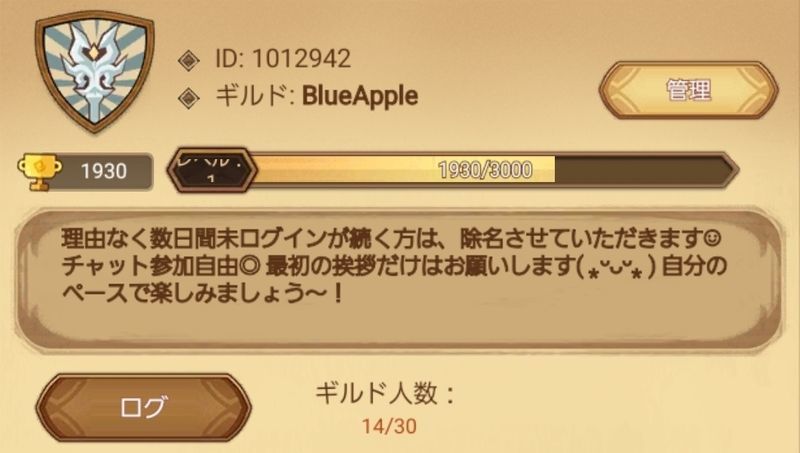The image size is (800, 453).
Task: Click the arrow tip ending the progress bar
Action: (731, 170)
